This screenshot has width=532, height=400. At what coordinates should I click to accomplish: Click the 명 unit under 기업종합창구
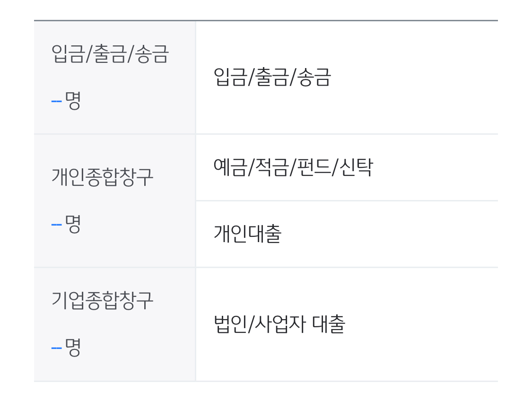(x=73, y=347)
